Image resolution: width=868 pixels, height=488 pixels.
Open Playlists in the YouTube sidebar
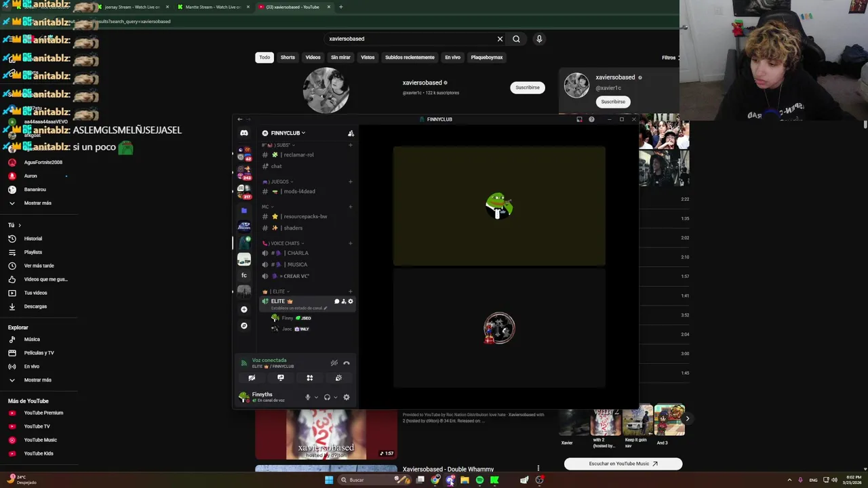33,252
